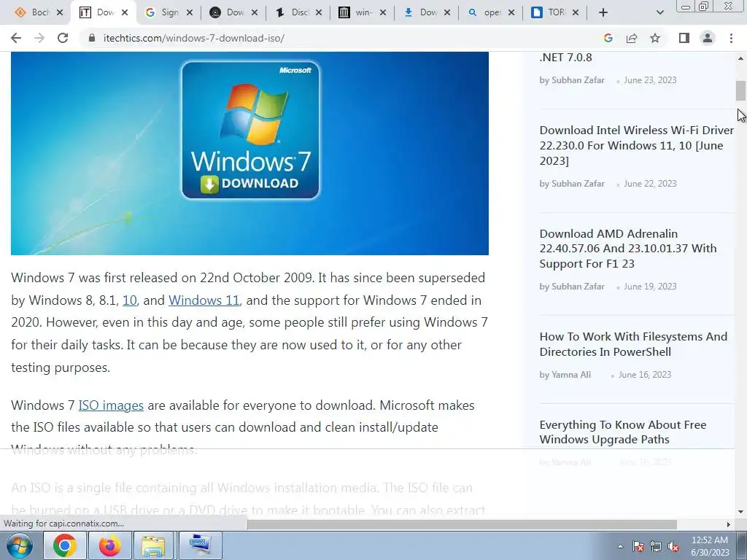Open a new tab with the plus button
Image resolution: width=747 pixels, height=560 pixels.
coord(603,12)
